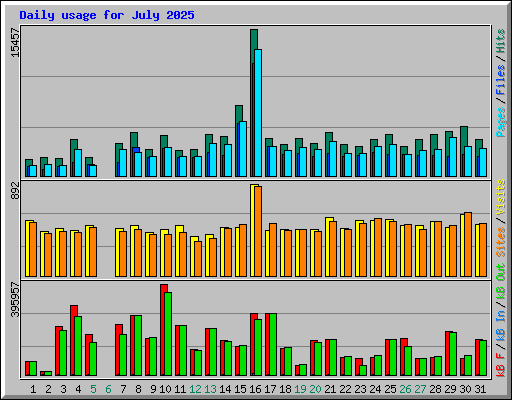512x400 pixels.
Task: Click the 'Hits' legend label
Action: 500,41
